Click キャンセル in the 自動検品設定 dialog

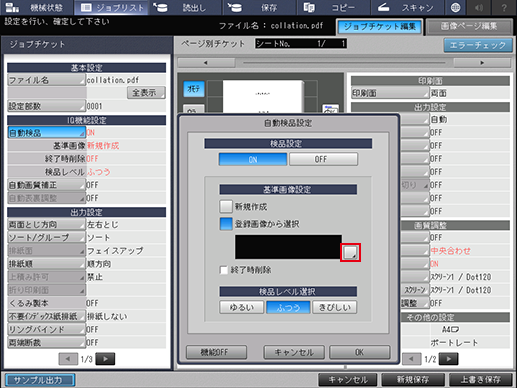[x=294, y=352]
